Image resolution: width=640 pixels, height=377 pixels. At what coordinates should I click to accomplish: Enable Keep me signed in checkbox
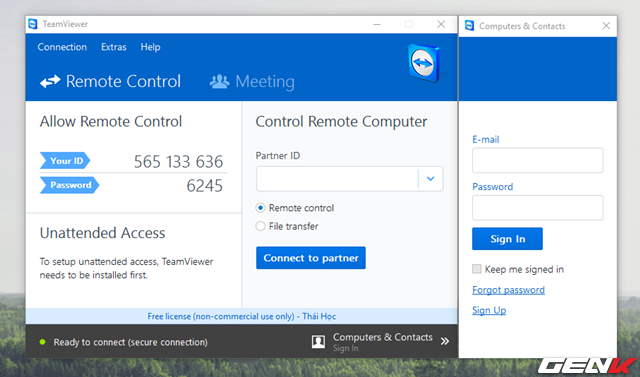tap(476, 269)
